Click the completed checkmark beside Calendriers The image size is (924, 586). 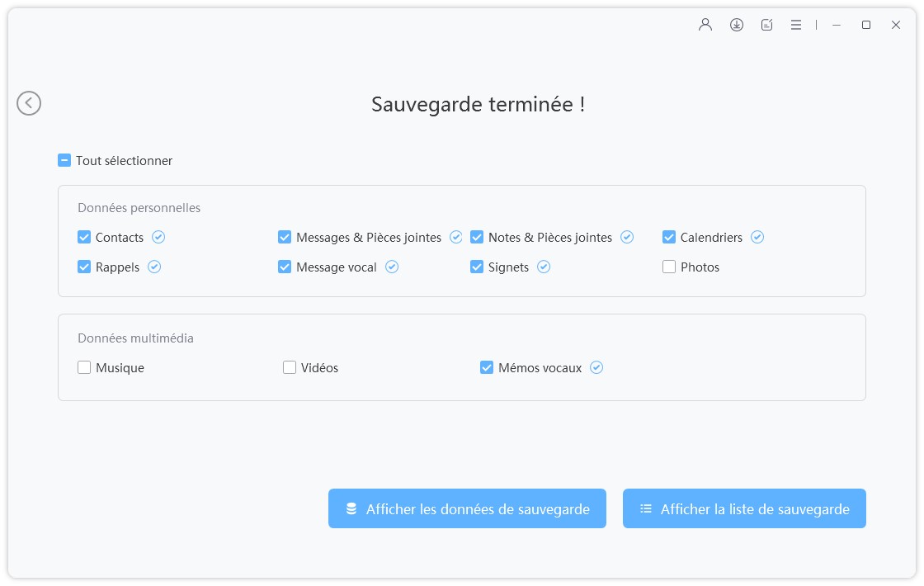pos(757,237)
